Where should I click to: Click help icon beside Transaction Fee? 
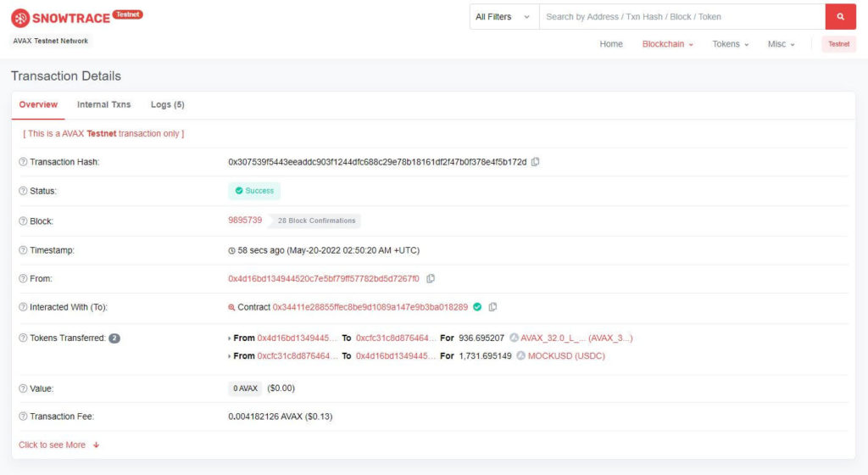[23, 416]
